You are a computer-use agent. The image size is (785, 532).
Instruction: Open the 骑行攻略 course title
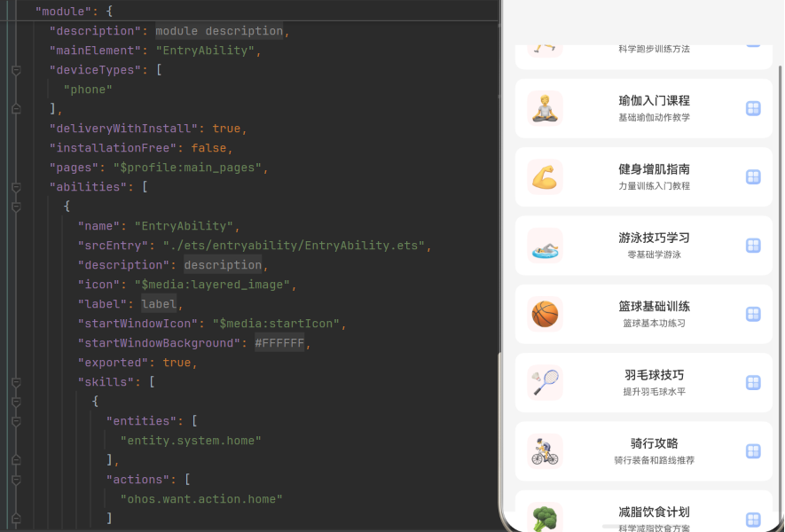click(654, 443)
